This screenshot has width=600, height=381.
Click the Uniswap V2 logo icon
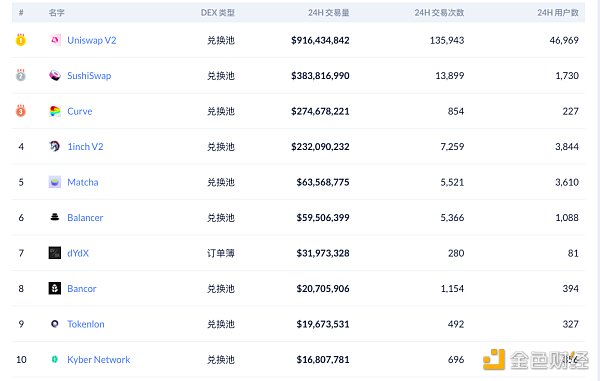click(x=55, y=40)
